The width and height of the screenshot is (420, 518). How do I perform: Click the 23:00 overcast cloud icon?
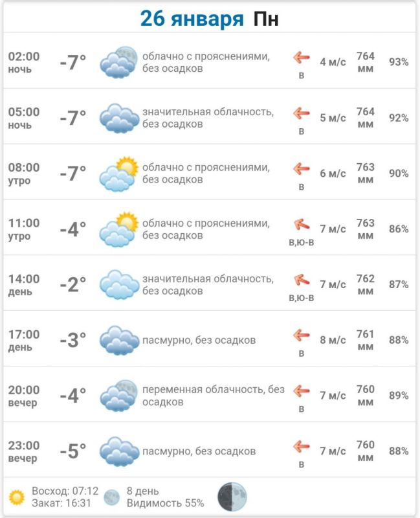pos(119,451)
